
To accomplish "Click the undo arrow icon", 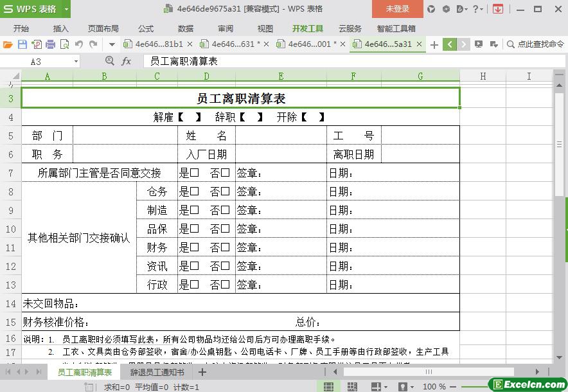I will [x=79, y=44].
